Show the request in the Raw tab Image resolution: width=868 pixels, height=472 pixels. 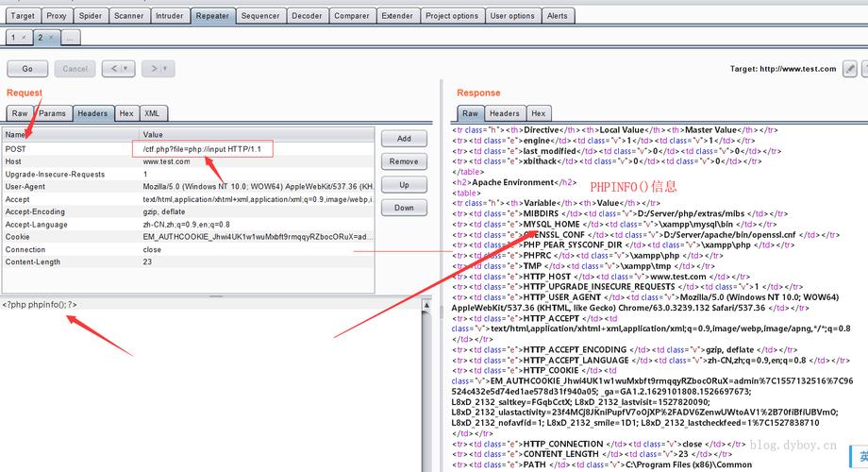pyautogui.click(x=20, y=113)
